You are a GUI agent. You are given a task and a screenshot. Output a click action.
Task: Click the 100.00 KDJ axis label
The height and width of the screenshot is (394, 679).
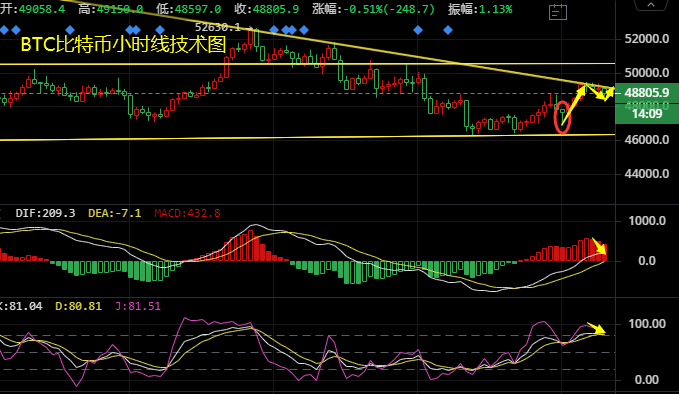(647, 324)
